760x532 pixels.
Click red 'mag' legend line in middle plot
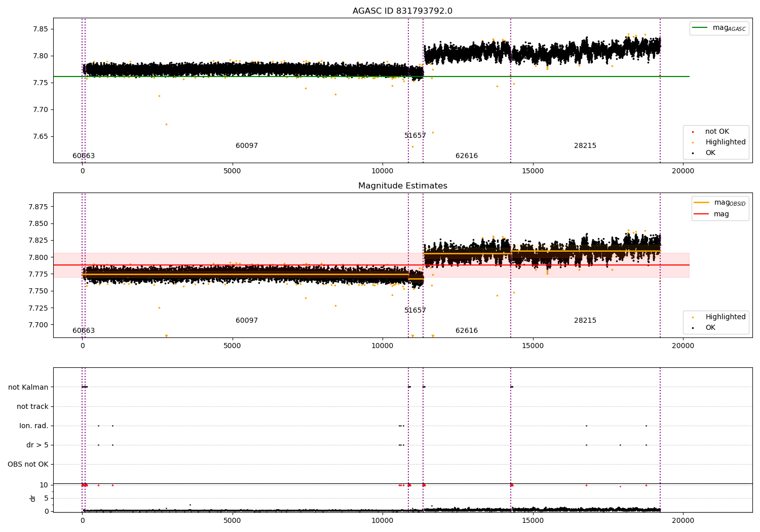702,214
